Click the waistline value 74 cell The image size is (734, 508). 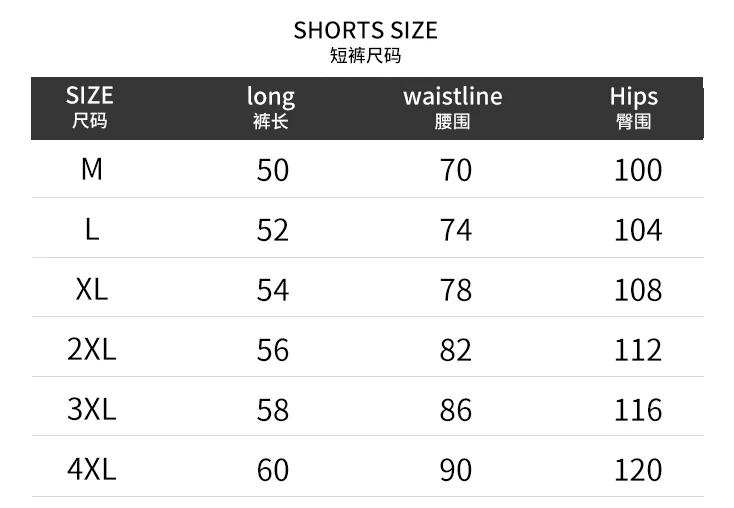[455, 230]
